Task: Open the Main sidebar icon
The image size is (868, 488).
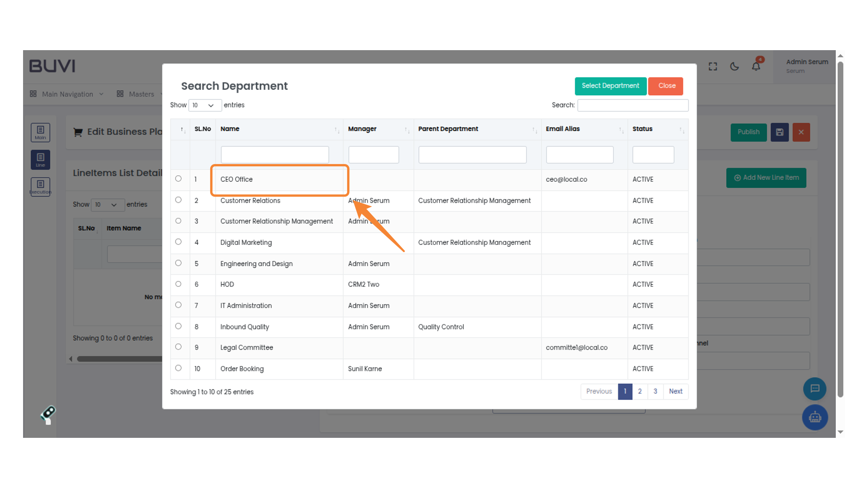Action: pyautogui.click(x=40, y=132)
